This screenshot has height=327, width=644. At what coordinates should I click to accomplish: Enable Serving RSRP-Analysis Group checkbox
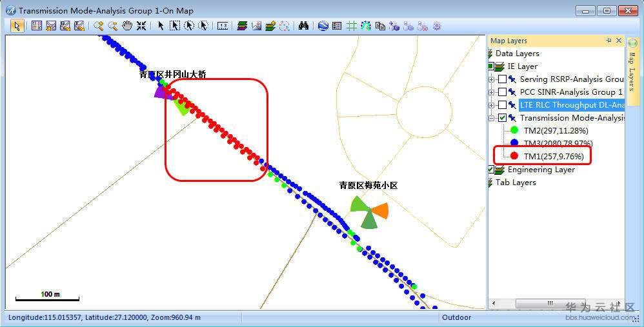pyautogui.click(x=502, y=79)
